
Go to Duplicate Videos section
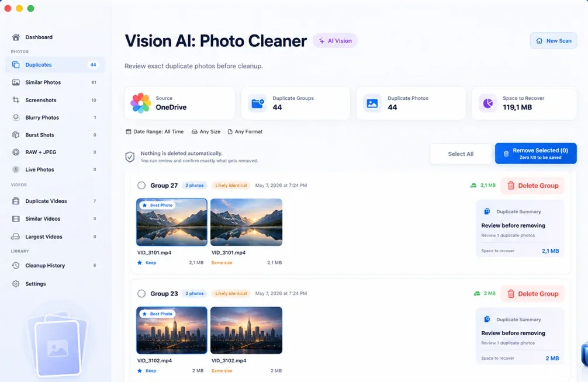click(55, 201)
